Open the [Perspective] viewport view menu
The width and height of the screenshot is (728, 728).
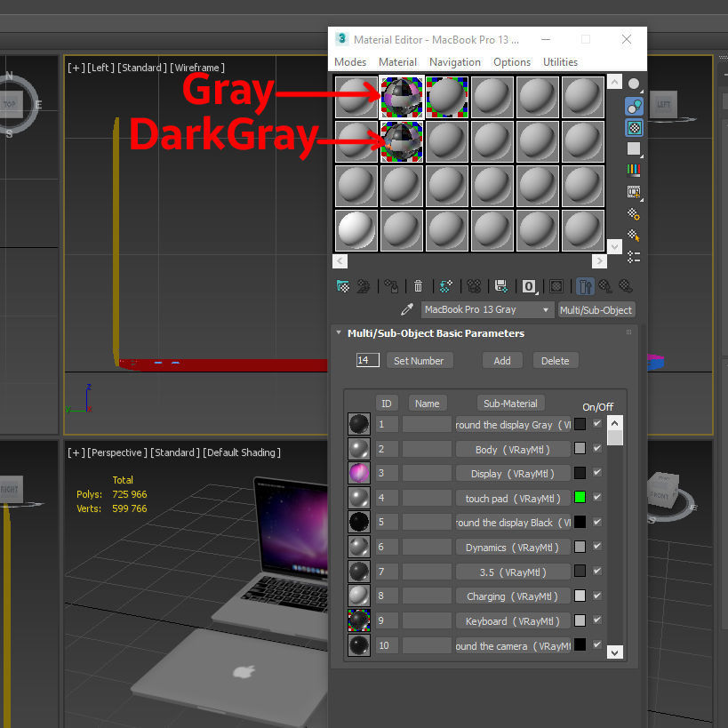[x=117, y=452]
